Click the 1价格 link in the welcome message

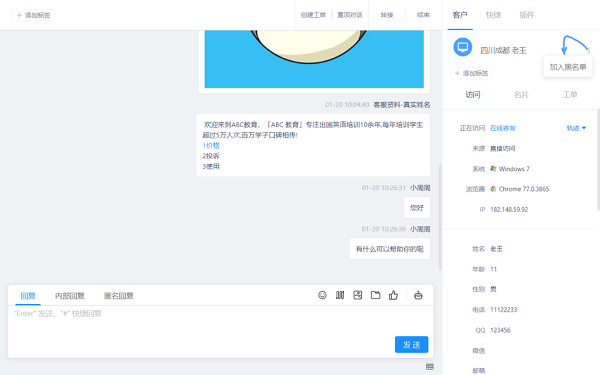pyautogui.click(x=211, y=145)
